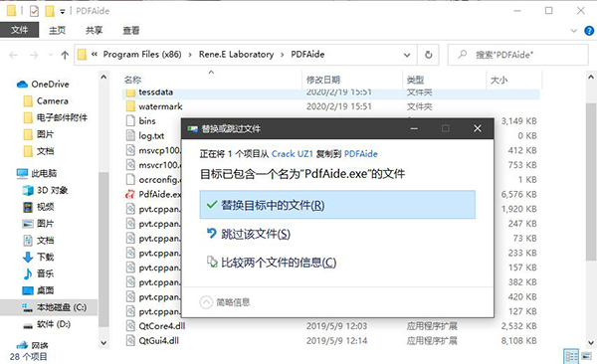Select the PdfAide.exe file icon

click(130, 194)
